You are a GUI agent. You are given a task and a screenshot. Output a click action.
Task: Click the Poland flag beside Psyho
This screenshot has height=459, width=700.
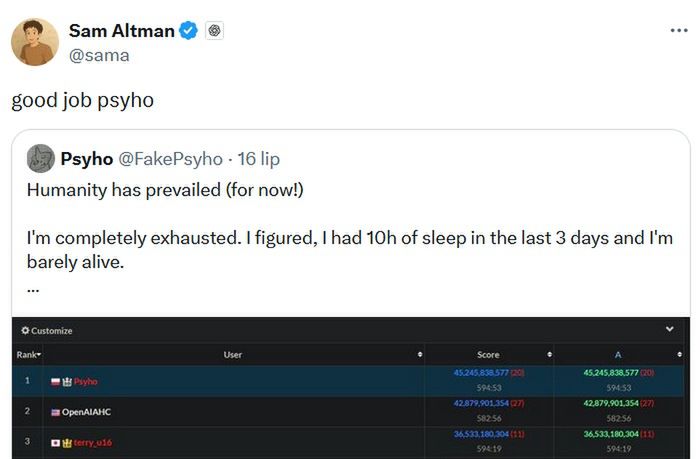click(55, 381)
